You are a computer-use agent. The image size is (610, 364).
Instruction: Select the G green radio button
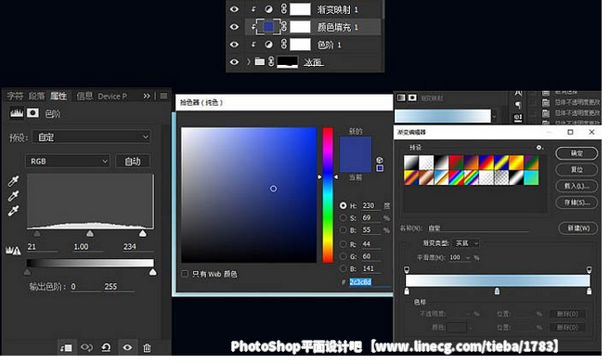(x=343, y=256)
